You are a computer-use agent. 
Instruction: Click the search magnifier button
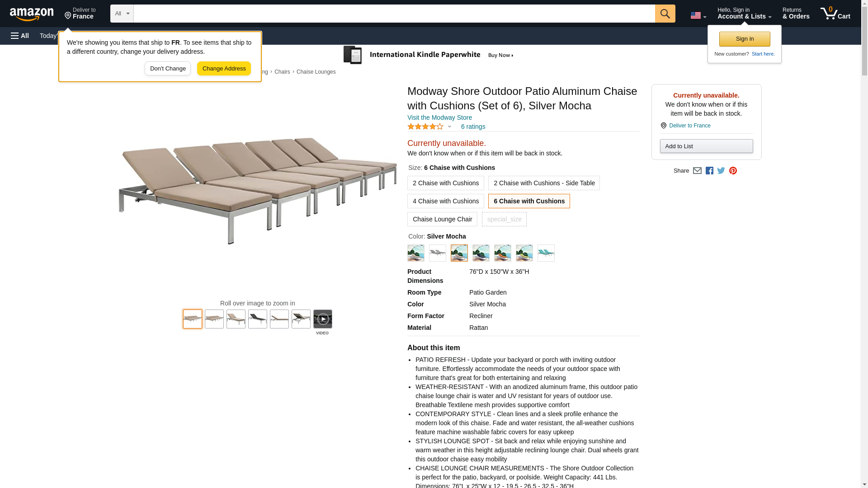(x=665, y=14)
